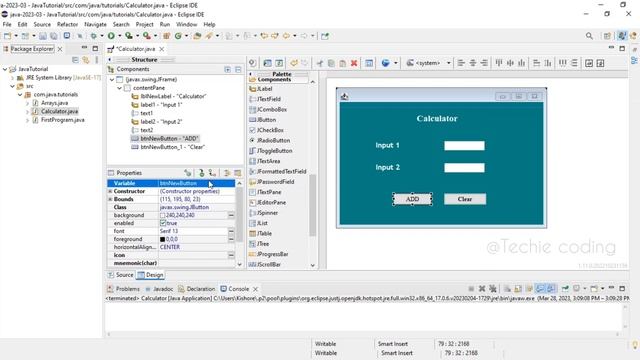Screen dimensions: 640x360
Task: Click the Save icon in main toolbar
Action: tap(43, 36)
